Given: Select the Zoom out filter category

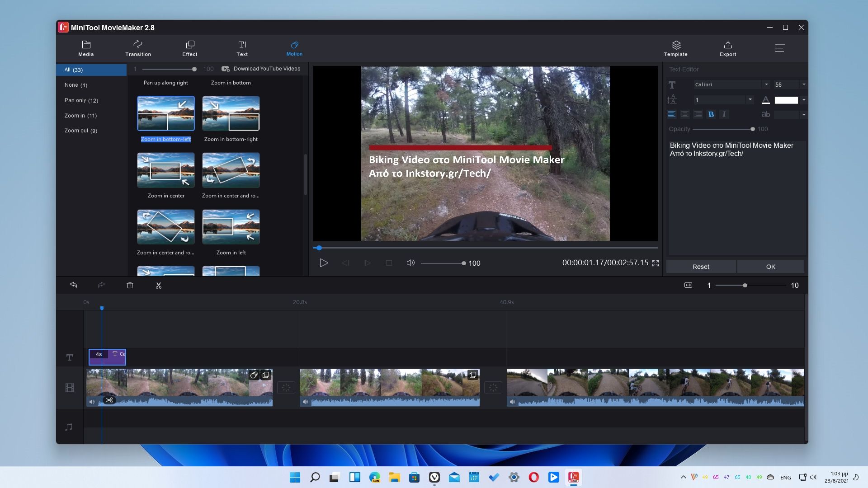Looking at the screenshot, I should (80, 131).
